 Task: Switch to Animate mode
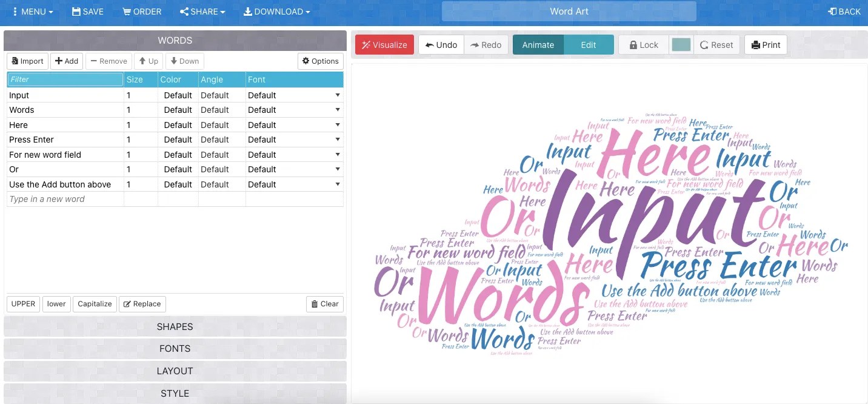tap(538, 44)
